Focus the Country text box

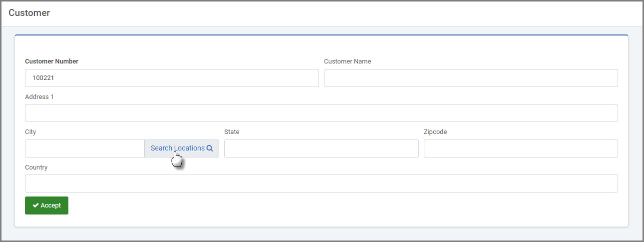tap(322, 183)
